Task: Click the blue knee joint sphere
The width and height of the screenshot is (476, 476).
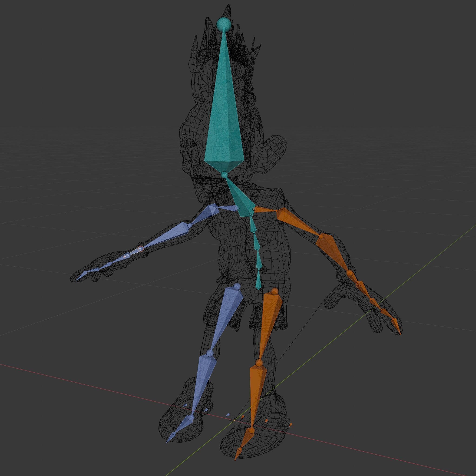Action: [210, 353]
